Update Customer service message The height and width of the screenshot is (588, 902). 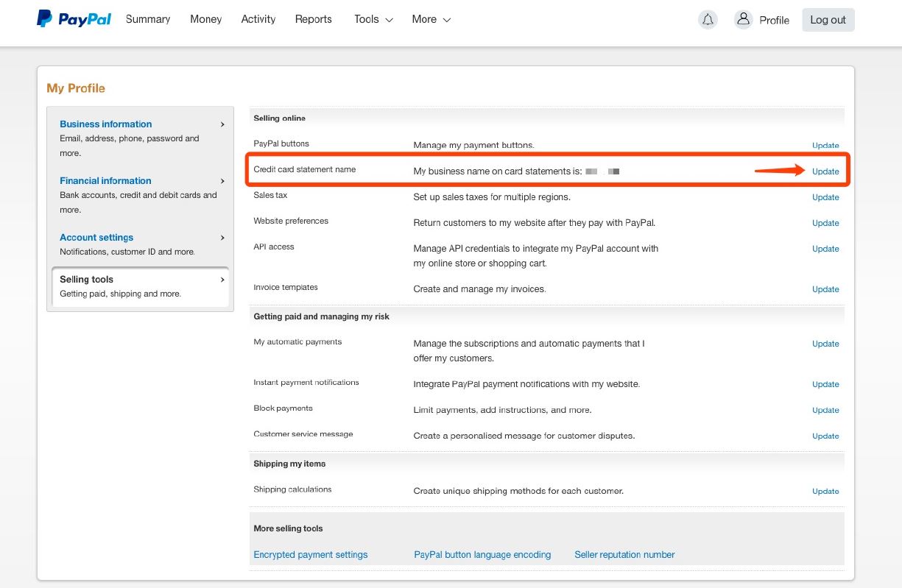pos(825,436)
